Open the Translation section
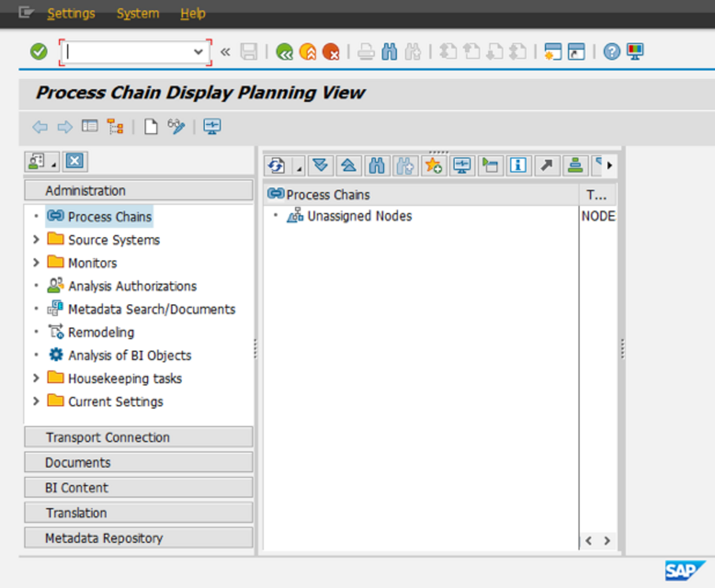The width and height of the screenshot is (715, 588). pos(139,513)
